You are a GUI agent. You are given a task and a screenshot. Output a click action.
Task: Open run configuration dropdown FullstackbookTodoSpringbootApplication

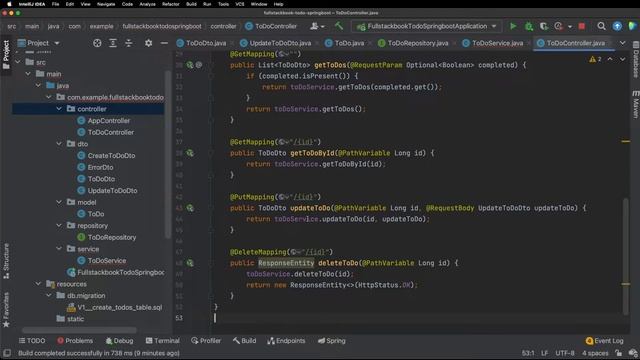click(x=427, y=27)
